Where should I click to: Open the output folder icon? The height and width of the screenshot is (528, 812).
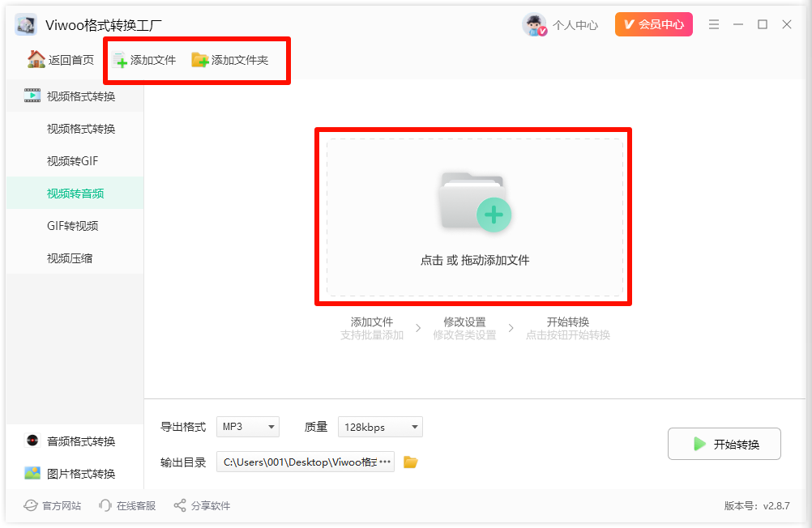click(411, 462)
